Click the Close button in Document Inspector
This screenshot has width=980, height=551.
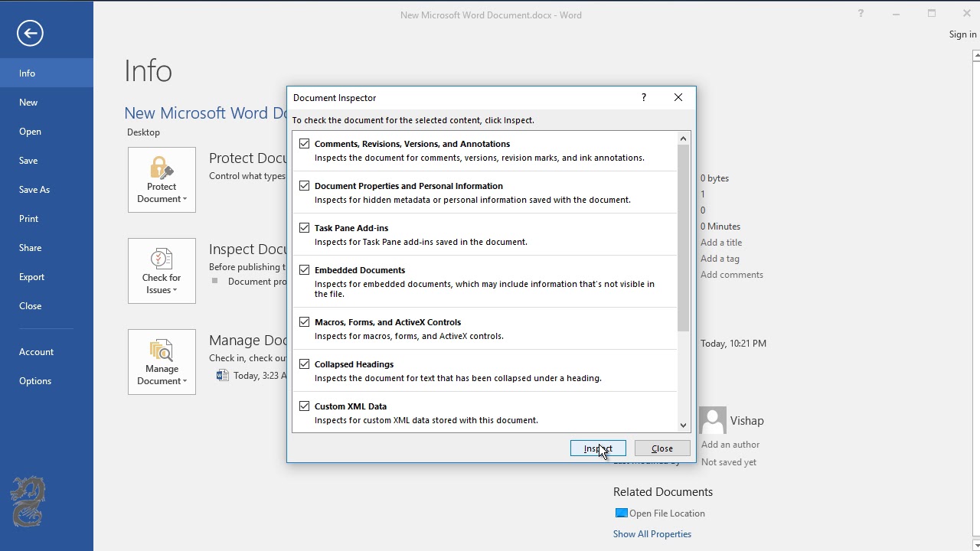(x=662, y=448)
